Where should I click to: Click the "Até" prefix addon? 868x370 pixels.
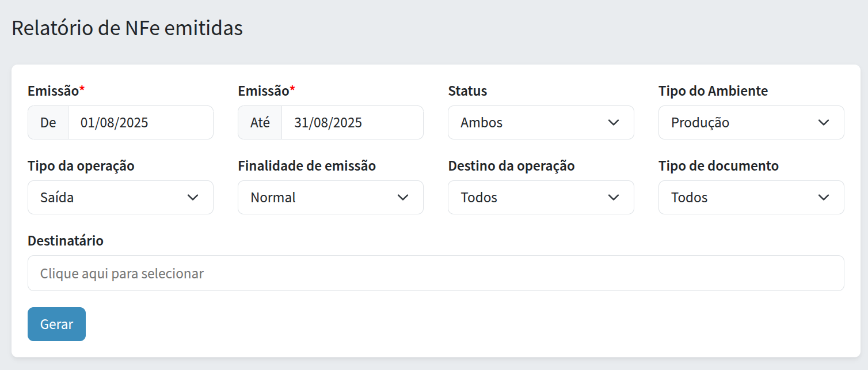[x=260, y=123]
